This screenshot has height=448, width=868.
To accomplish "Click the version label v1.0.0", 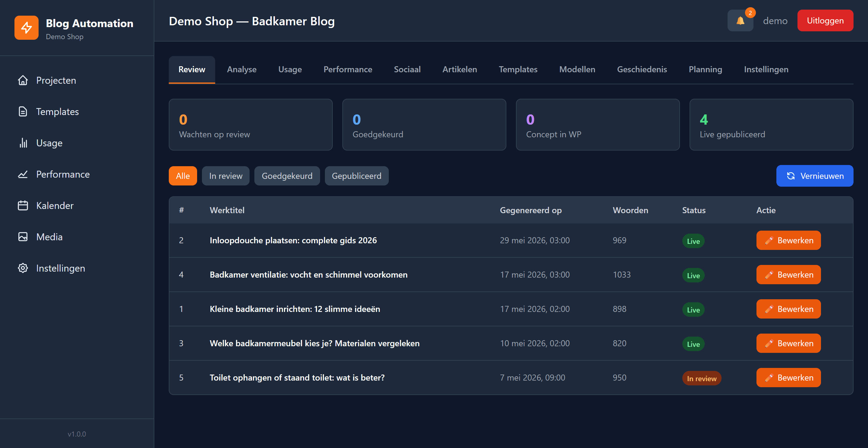I will pos(77,434).
